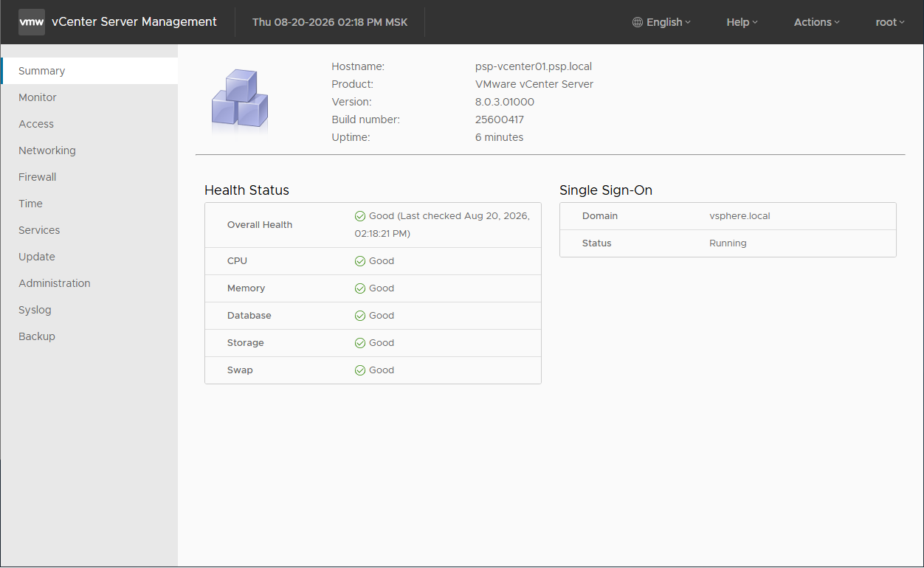Click the Running status value

728,243
